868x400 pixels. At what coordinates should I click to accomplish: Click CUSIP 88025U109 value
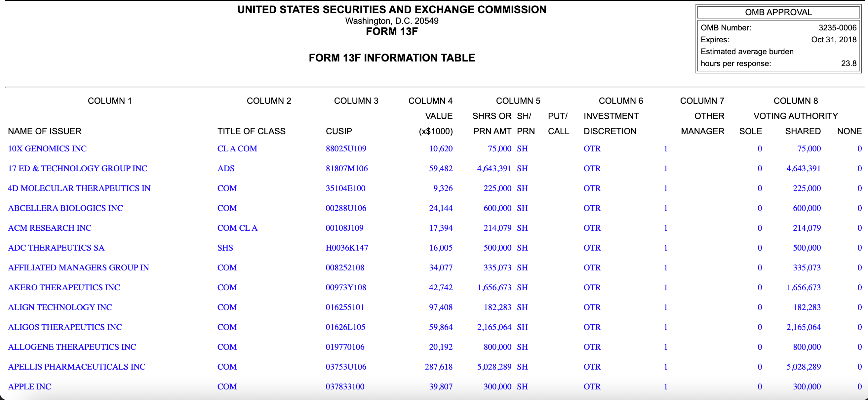(x=346, y=149)
